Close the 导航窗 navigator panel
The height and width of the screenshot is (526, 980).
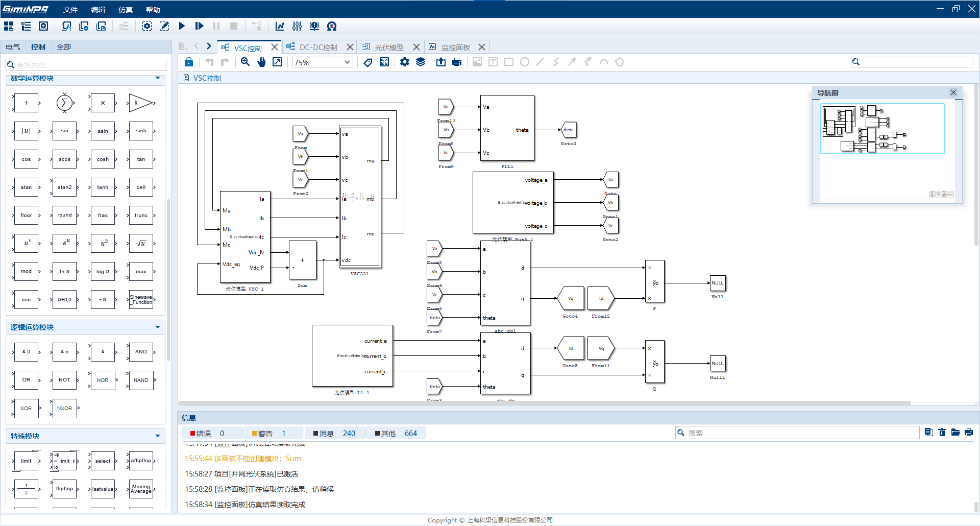953,92
